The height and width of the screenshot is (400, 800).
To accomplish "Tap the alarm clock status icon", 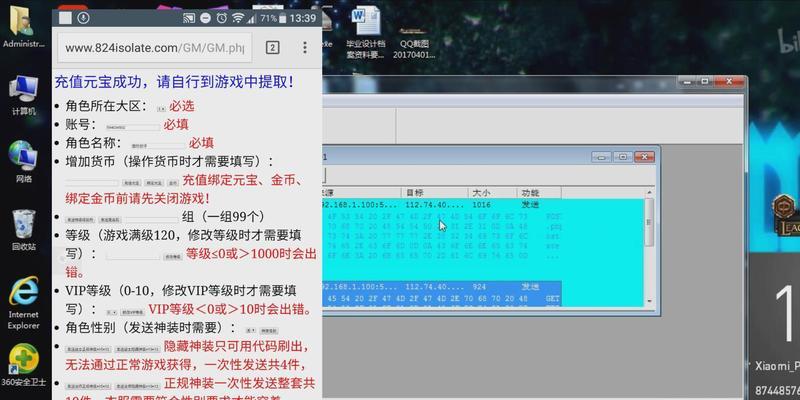I will click(221, 18).
